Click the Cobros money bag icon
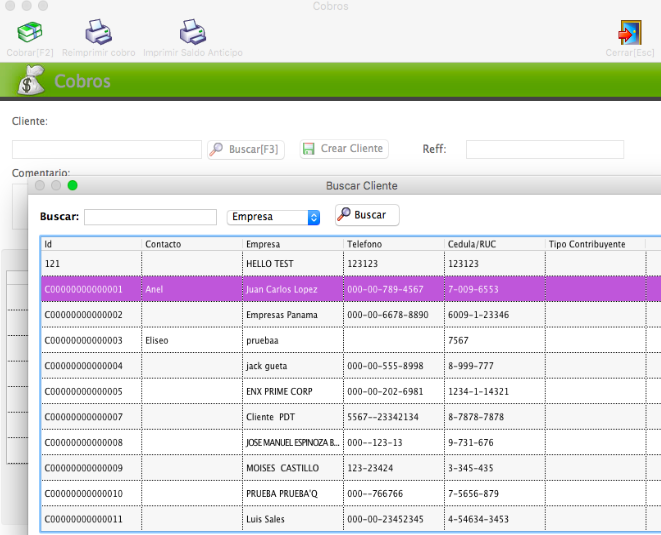Viewport: 661px width, 535px height. click(x=31, y=80)
